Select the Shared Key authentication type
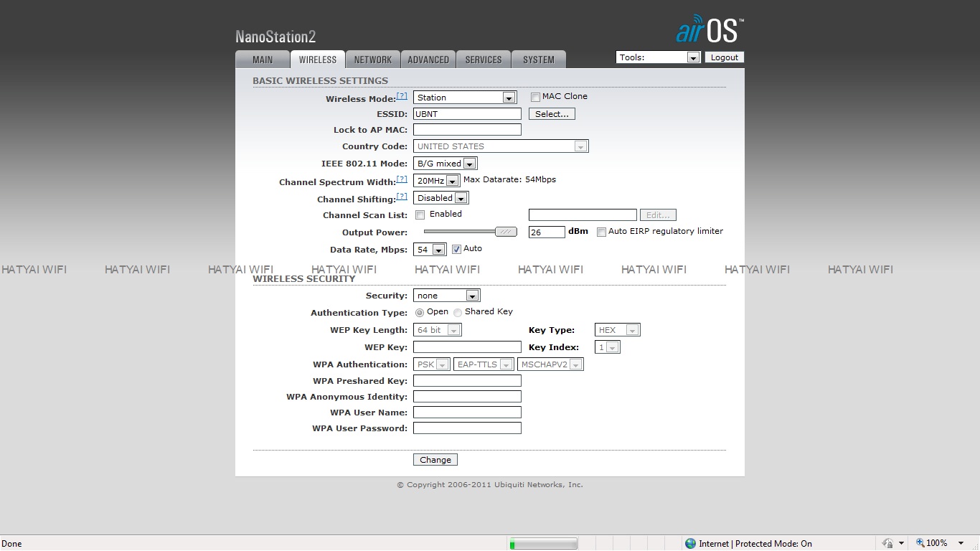This screenshot has height=551, width=980. [458, 313]
